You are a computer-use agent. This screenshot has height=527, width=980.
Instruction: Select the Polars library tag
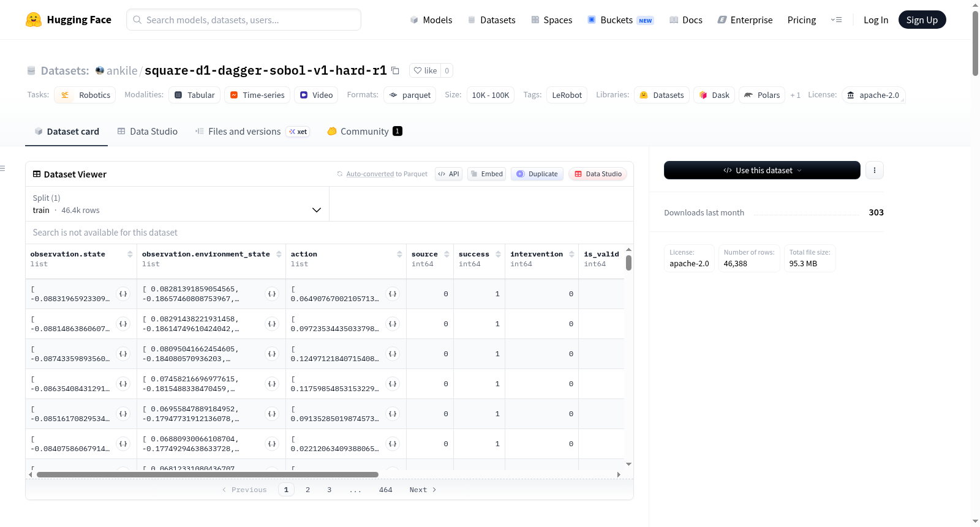tap(762, 95)
